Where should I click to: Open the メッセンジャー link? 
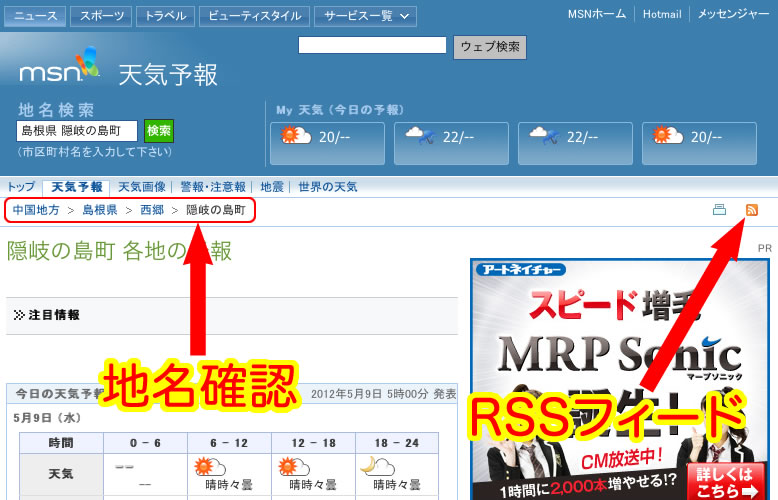click(733, 14)
